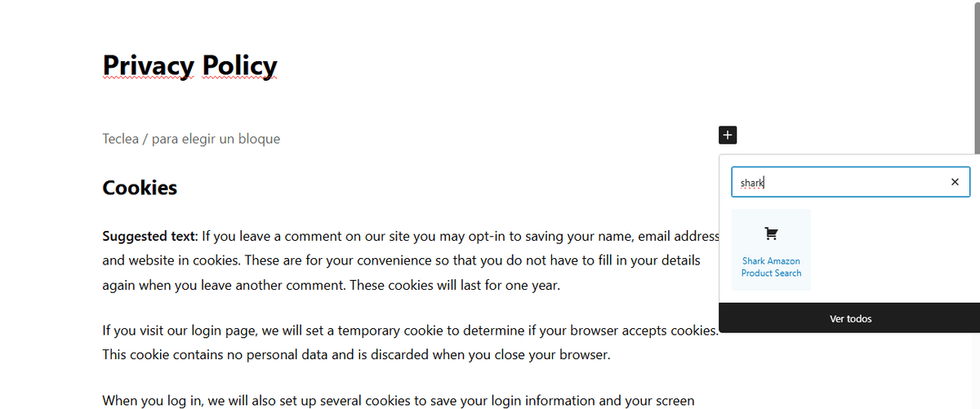
Task: Focus the block search field containing shark
Action: 841,182
